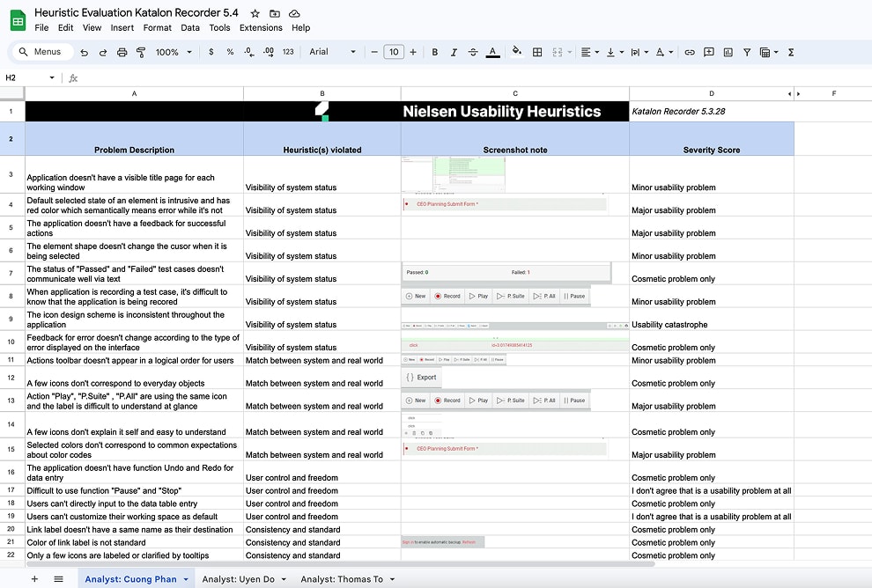Toggle Strikethrough formatting

[x=473, y=52]
